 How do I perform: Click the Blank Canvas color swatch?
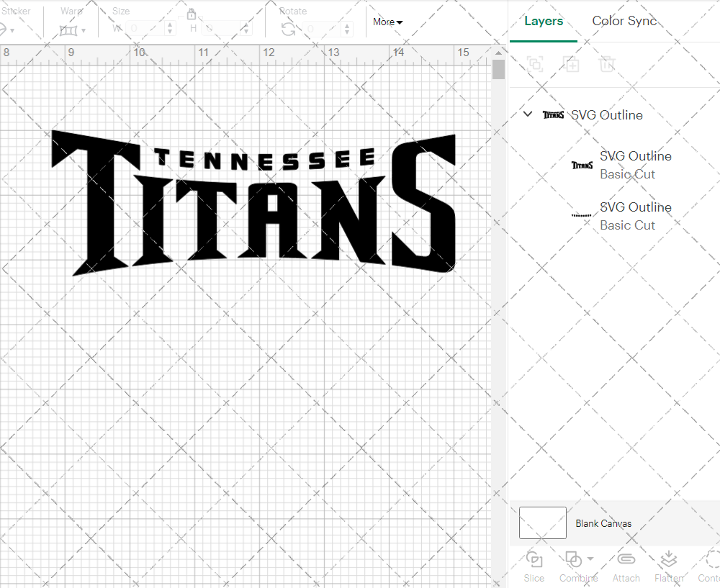coord(542,523)
